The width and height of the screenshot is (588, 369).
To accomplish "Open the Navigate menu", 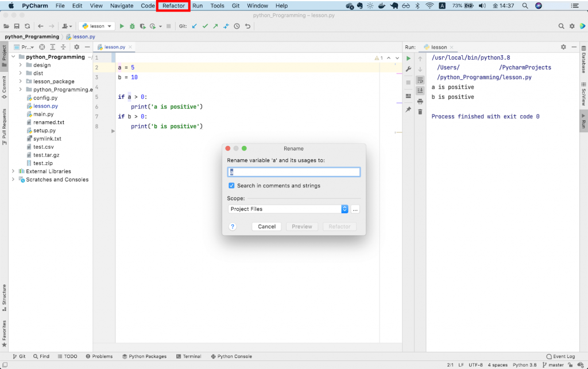I will (122, 6).
